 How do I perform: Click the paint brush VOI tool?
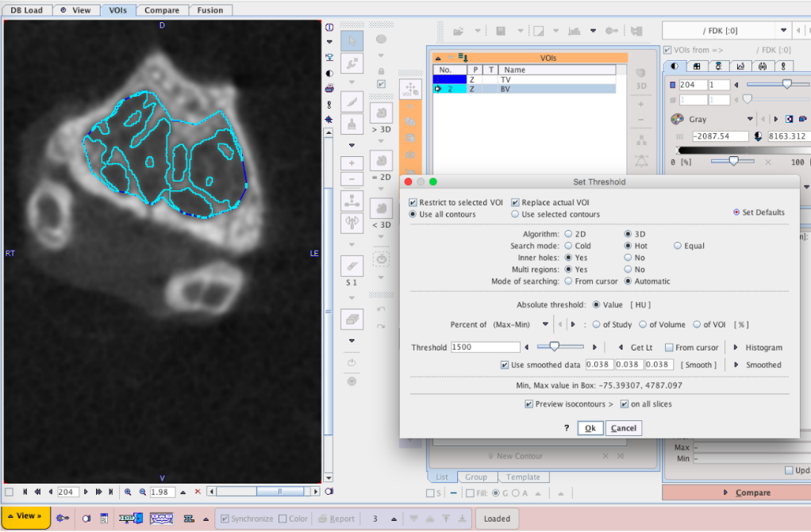[352, 124]
